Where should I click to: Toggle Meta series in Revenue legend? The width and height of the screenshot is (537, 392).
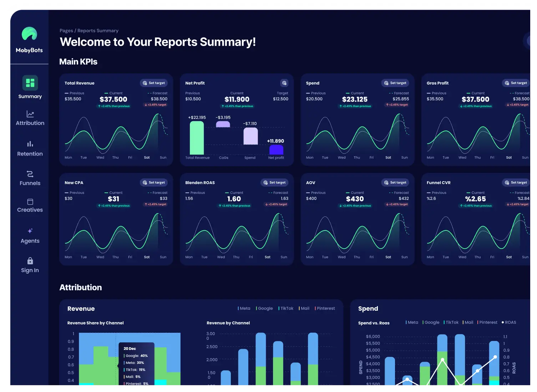244,309
